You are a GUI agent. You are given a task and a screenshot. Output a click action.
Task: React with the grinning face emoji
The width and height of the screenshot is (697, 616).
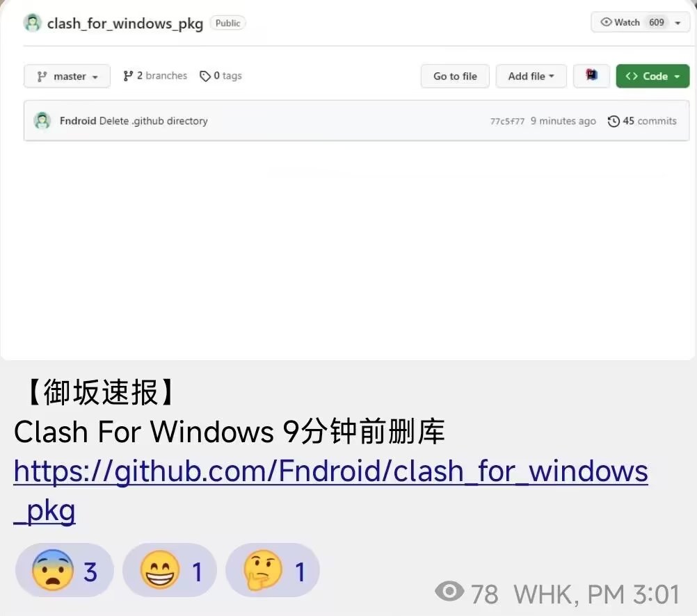(x=170, y=570)
